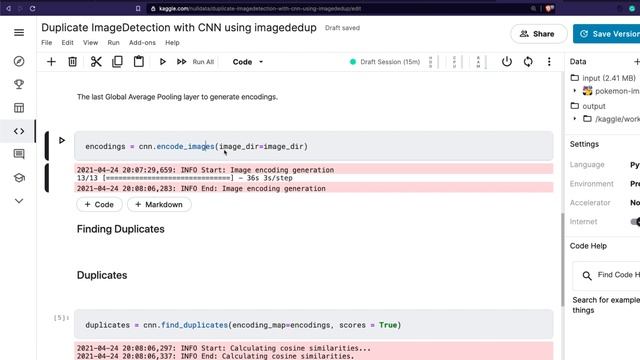Open the Courses graduation cap icon

(x=19, y=178)
